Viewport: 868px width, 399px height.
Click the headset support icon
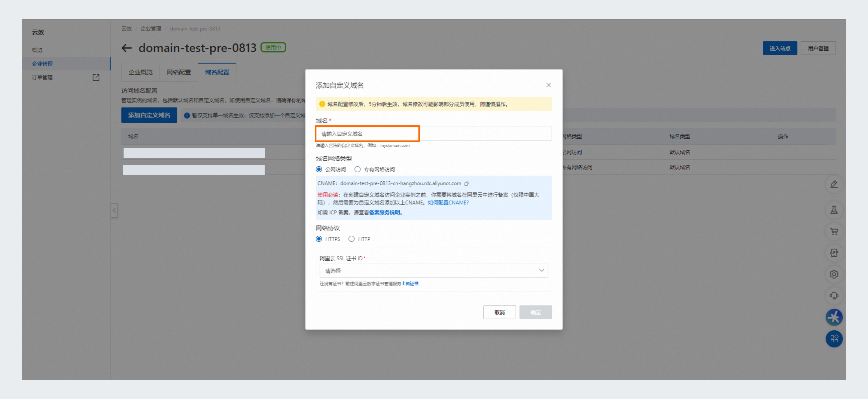click(x=834, y=296)
